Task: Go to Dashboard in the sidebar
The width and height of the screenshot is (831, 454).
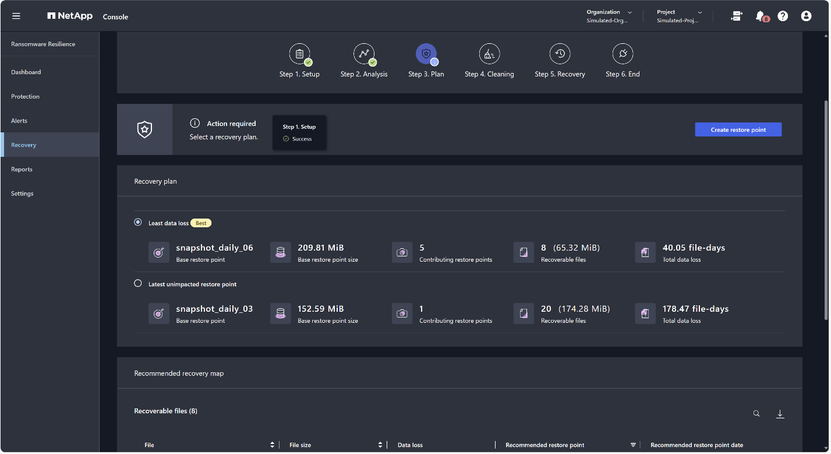Action: (26, 72)
